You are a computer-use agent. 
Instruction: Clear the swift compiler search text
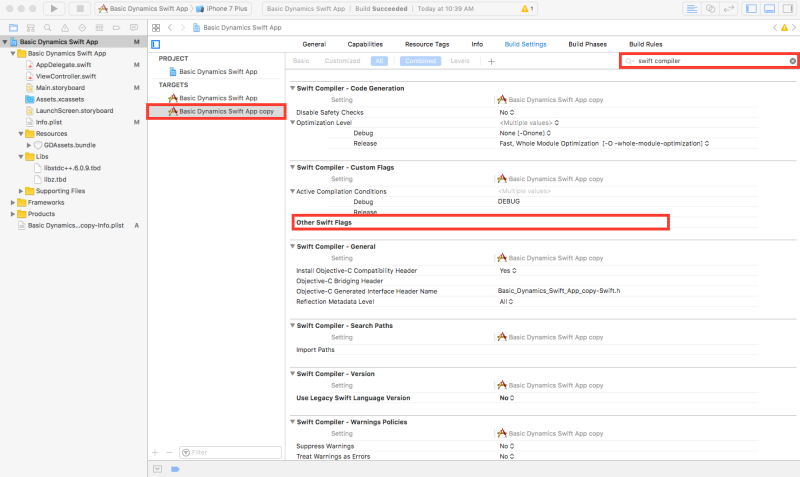[x=792, y=61]
